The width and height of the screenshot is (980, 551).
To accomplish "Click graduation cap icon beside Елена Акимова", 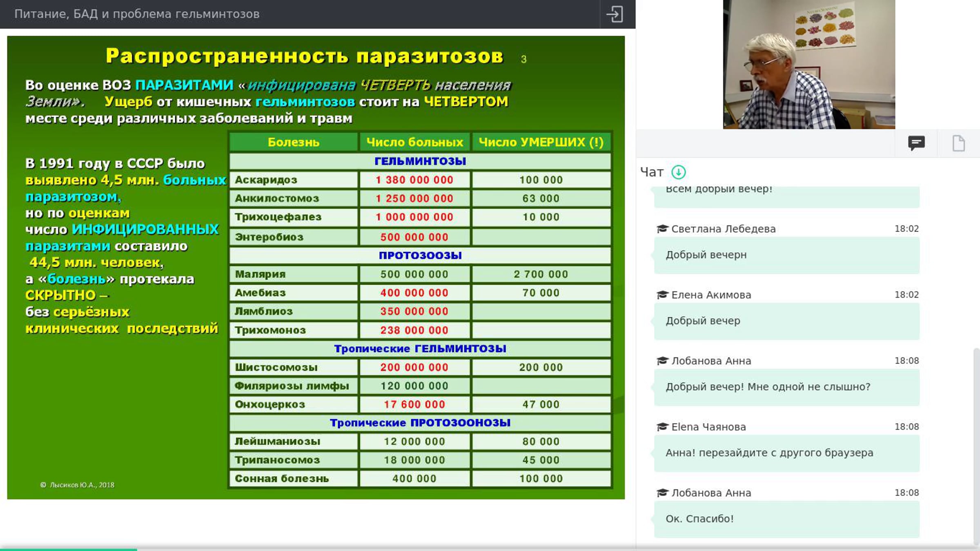I will point(662,295).
